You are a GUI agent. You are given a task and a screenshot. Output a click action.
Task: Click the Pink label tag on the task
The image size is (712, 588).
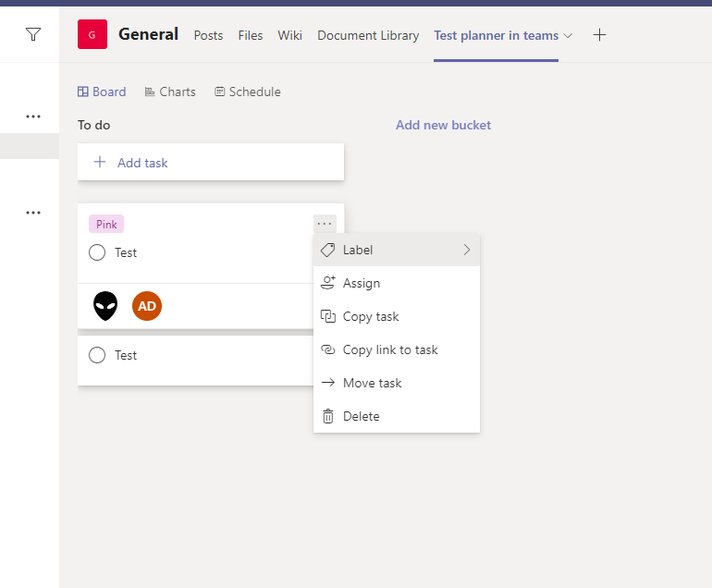pos(106,224)
